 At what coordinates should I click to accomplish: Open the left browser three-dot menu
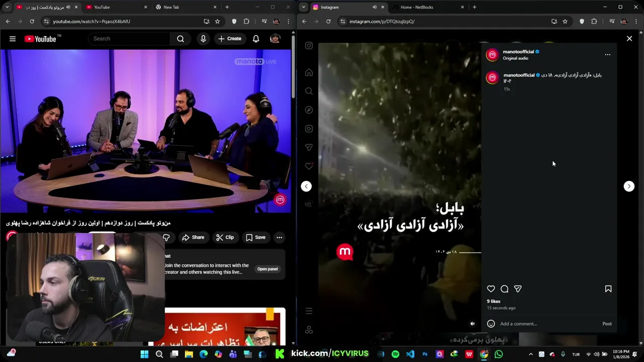coord(288,22)
